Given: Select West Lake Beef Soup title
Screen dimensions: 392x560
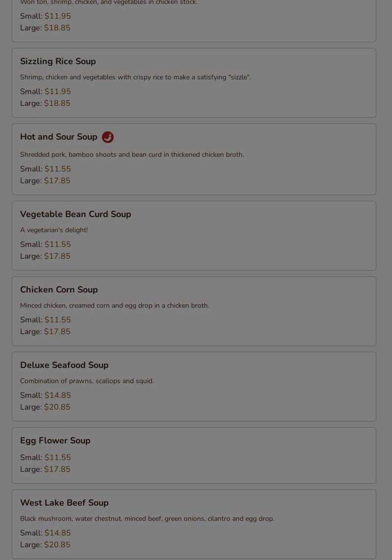Looking at the screenshot, I should pos(64,503).
